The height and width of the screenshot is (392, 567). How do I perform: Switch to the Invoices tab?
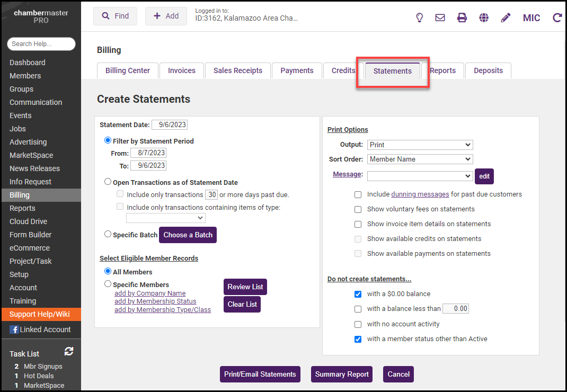[182, 70]
